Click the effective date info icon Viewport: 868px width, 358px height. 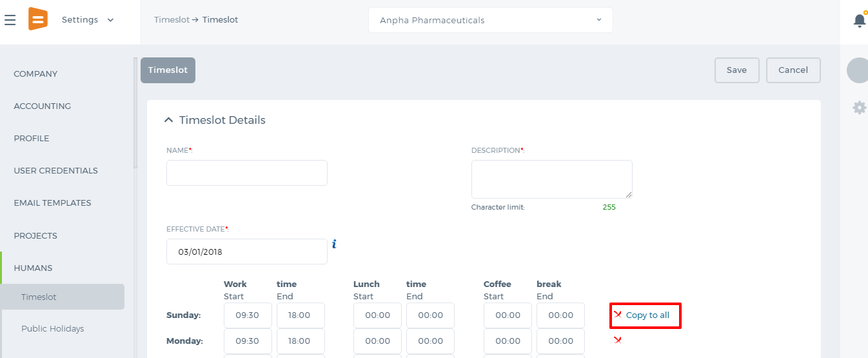334,244
